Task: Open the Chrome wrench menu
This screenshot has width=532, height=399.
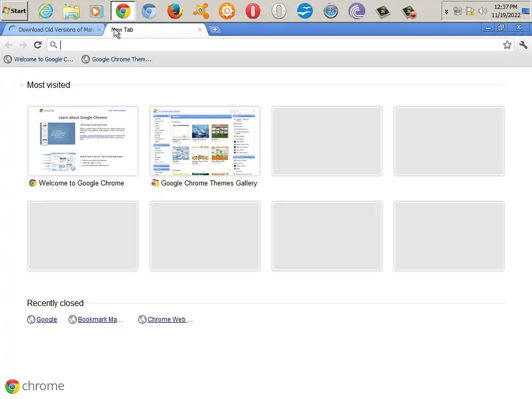Action: (x=523, y=45)
